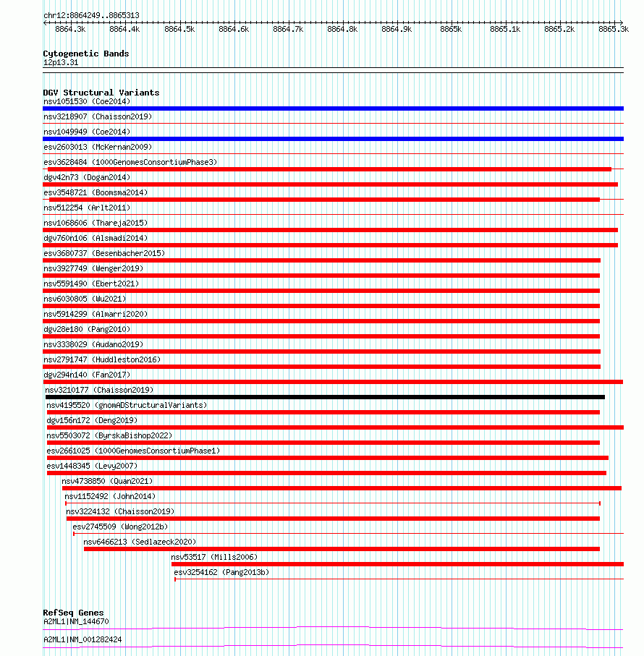644x656 pixels.
Task: Click nsv1049949 (Coe2014) label
Action: (87, 132)
